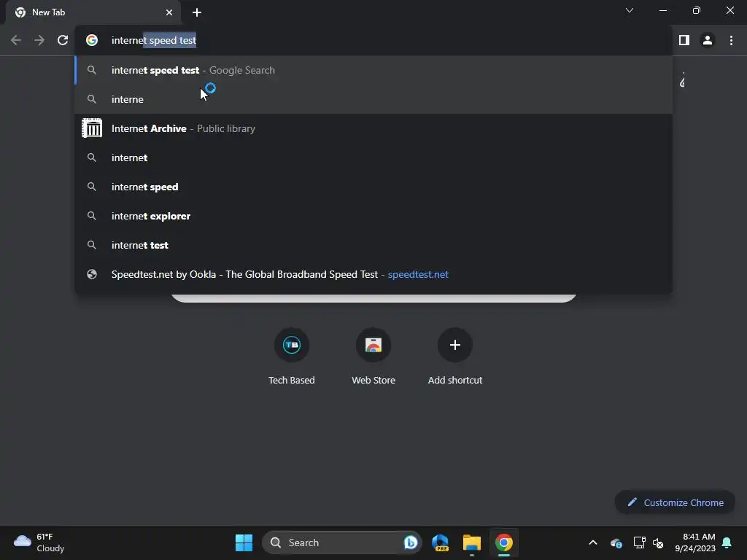Open the weather widget 61°F Cloudy
The width and height of the screenshot is (747, 560).
click(x=39, y=542)
